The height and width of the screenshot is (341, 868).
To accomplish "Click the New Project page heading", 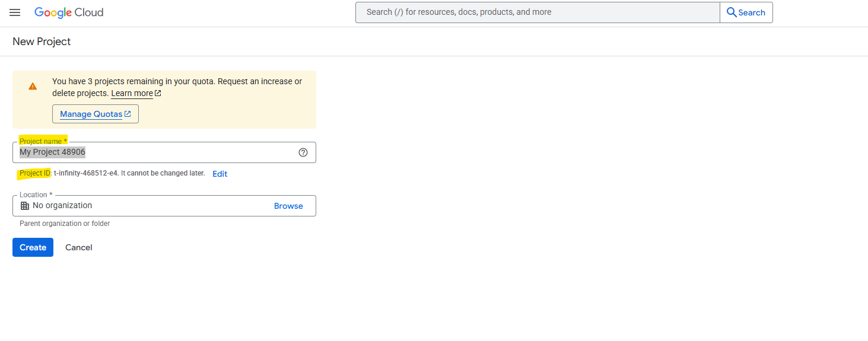I will click(x=42, y=42).
